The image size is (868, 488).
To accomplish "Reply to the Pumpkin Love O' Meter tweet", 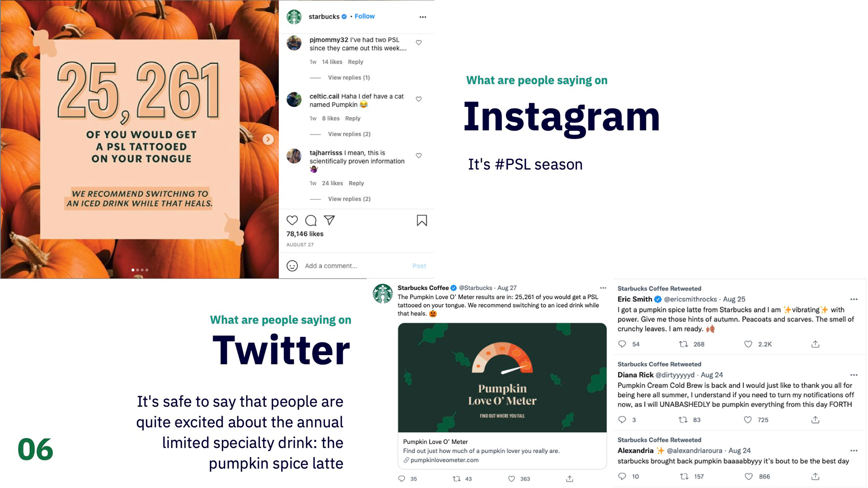I will 401,479.
